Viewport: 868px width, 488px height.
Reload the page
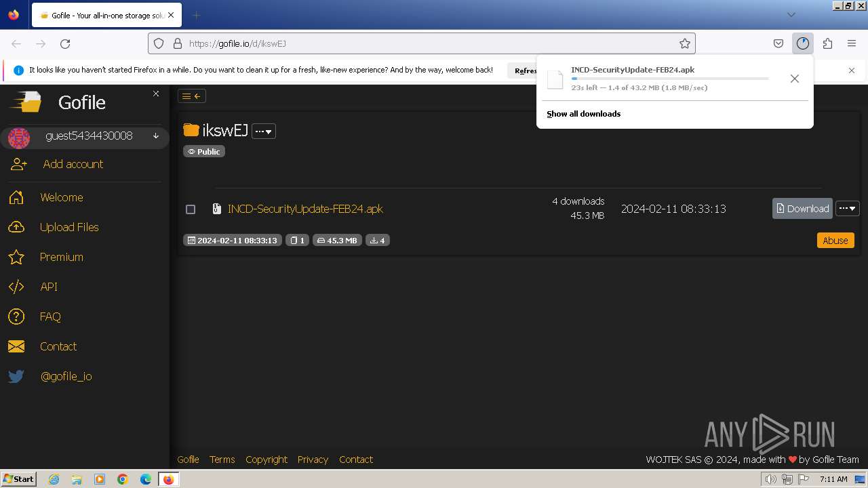[65, 43]
